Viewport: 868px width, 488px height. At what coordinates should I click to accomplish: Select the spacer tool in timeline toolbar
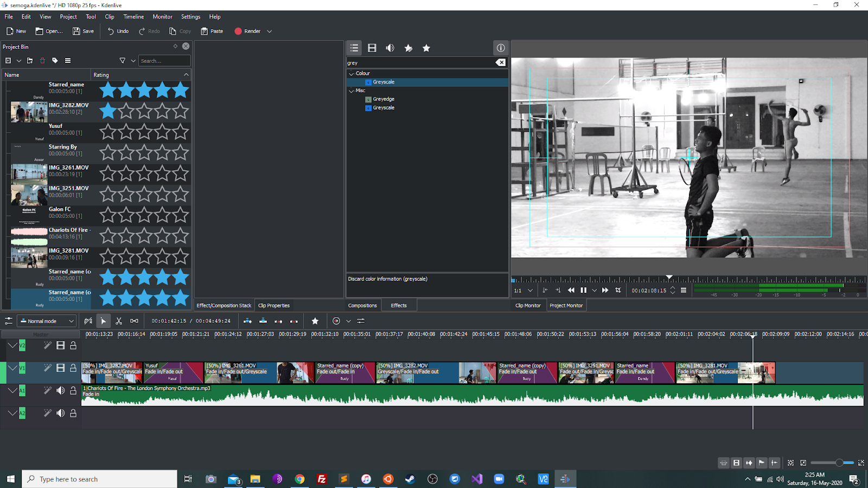coord(134,321)
